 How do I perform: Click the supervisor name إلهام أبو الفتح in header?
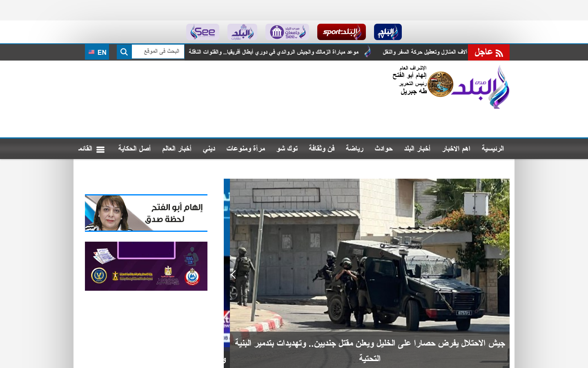point(409,75)
